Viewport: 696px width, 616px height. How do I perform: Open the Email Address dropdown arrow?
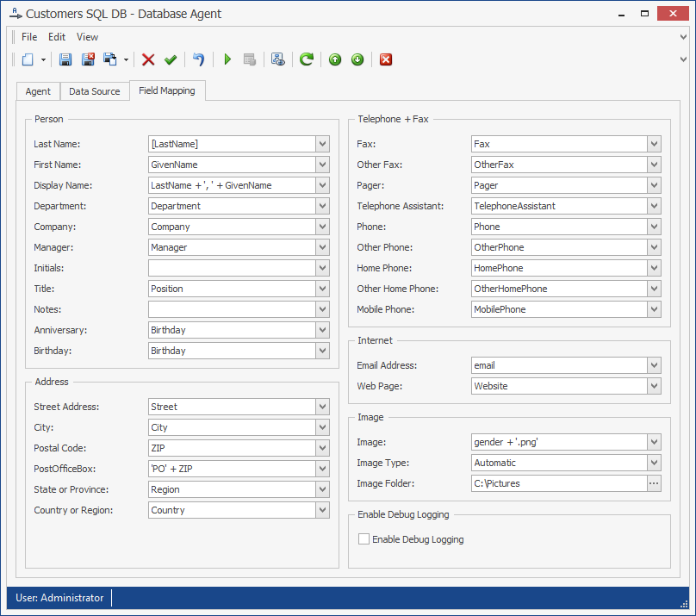tap(654, 365)
